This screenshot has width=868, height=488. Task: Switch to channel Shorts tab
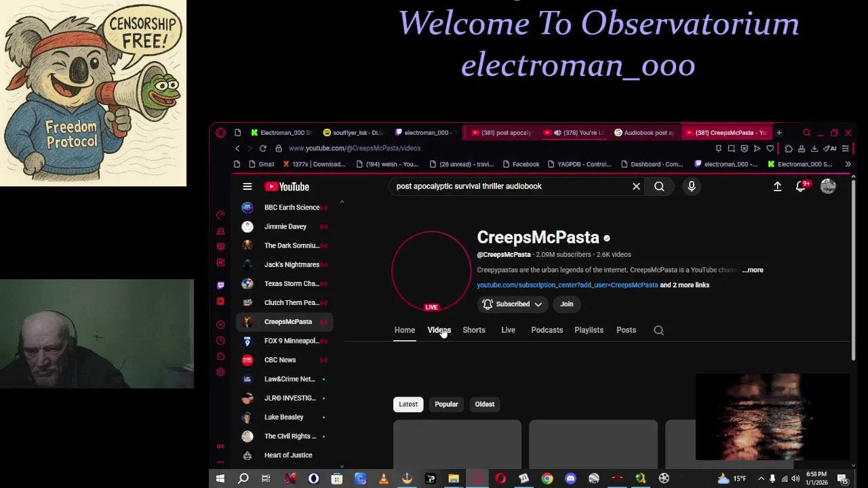474,330
